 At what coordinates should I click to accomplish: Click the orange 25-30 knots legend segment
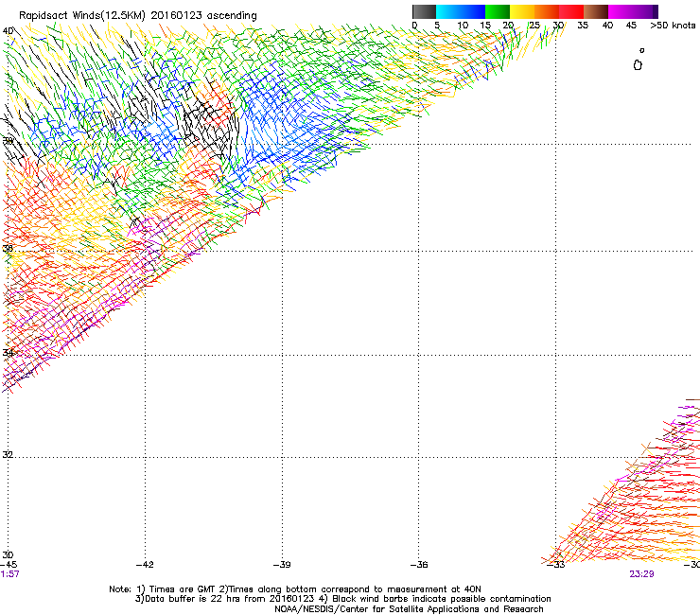(x=547, y=11)
